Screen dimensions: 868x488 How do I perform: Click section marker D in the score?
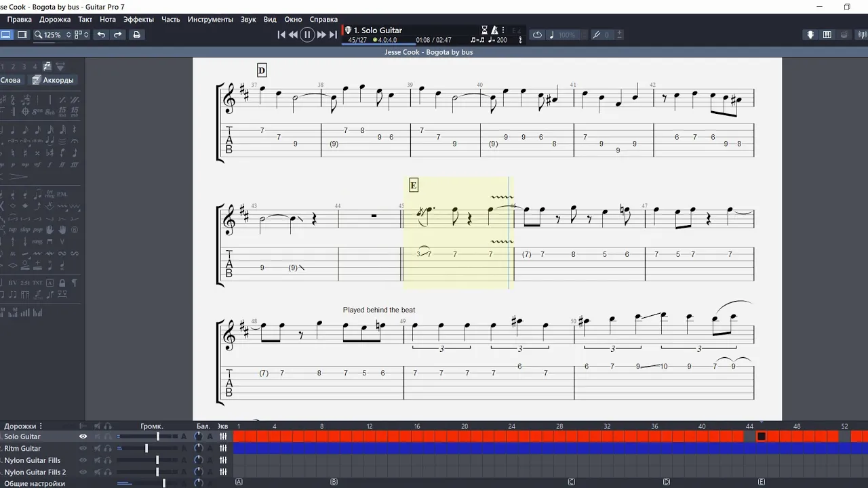[262, 70]
